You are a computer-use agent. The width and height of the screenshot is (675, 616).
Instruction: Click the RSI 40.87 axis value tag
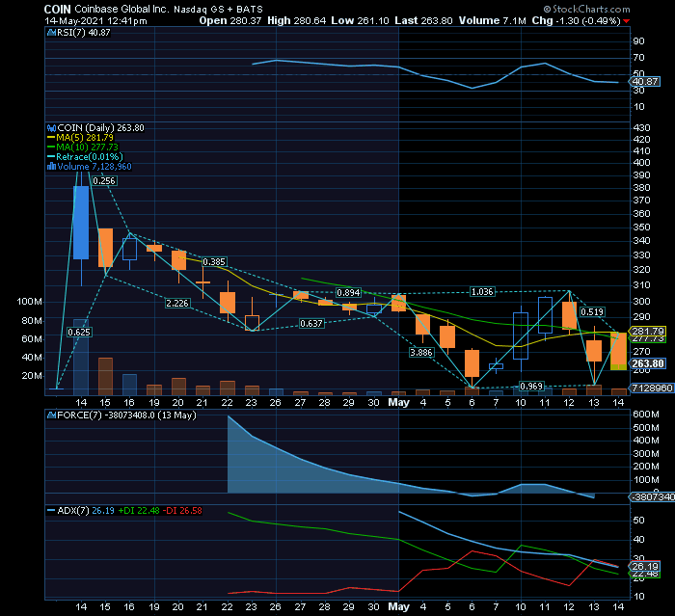click(644, 81)
